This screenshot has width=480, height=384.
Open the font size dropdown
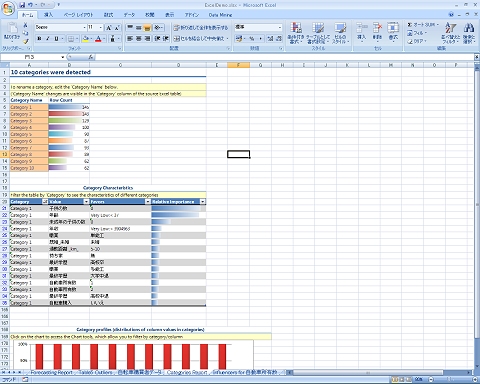[x=100, y=27]
